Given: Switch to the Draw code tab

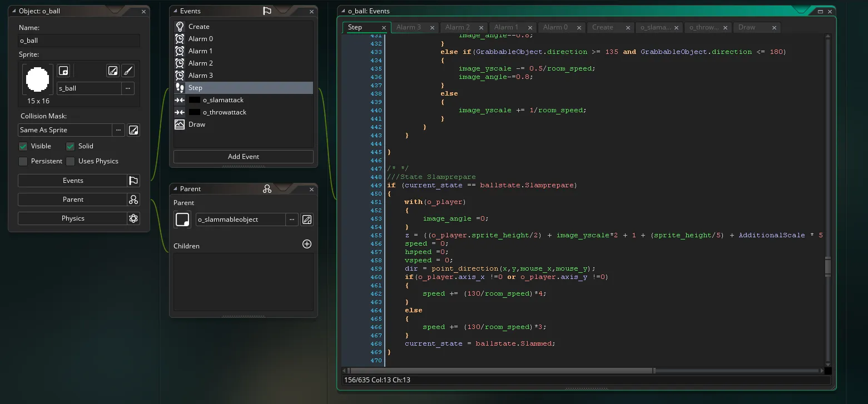Looking at the screenshot, I should (x=747, y=27).
